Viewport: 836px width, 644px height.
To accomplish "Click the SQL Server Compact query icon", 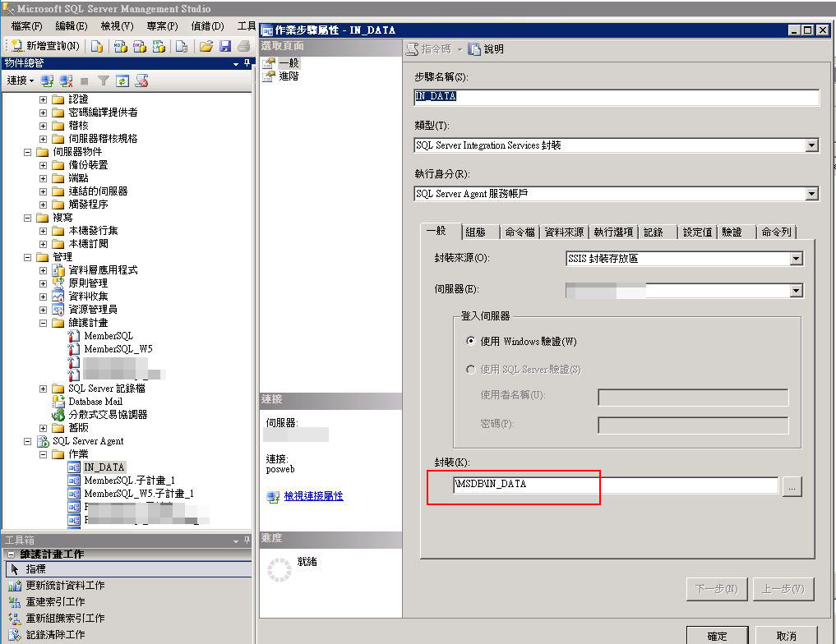I will pos(182,46).
